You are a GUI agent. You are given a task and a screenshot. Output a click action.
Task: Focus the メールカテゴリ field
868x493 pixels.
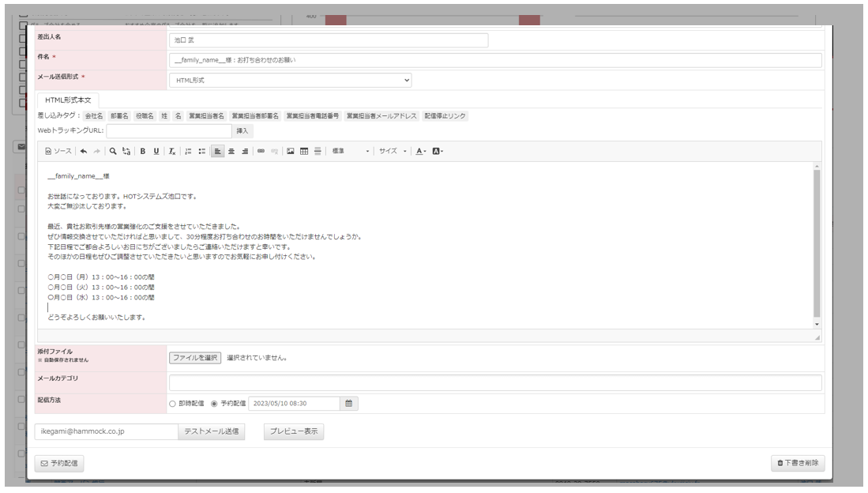tap(495, 382)
